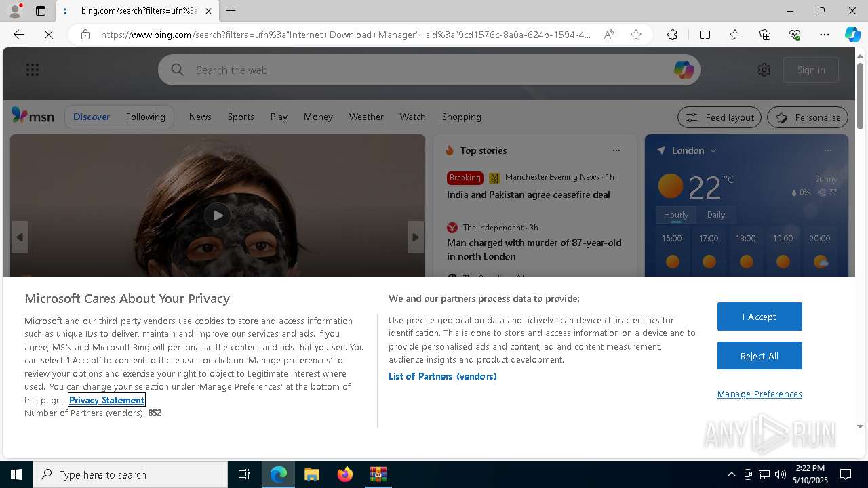Open the Shopping section
868x488 pixels.
tap(462, 117)
